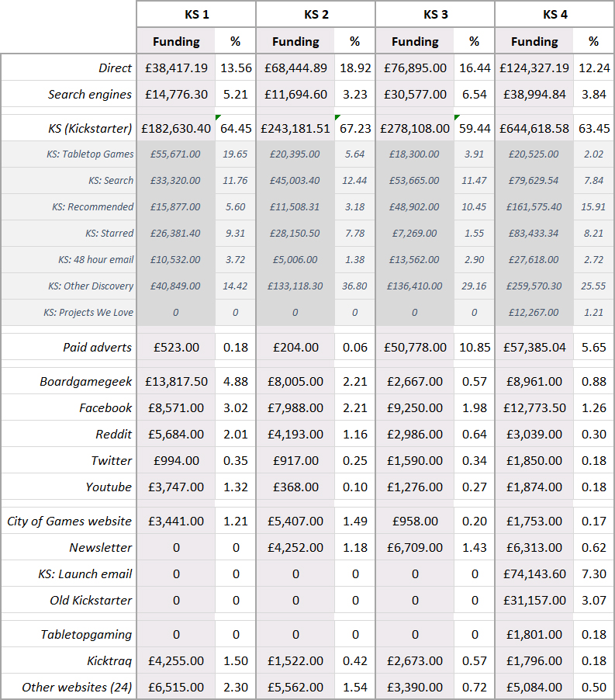Click the Old Kickstarter row label
615x700 pixels.
point(91,601)
